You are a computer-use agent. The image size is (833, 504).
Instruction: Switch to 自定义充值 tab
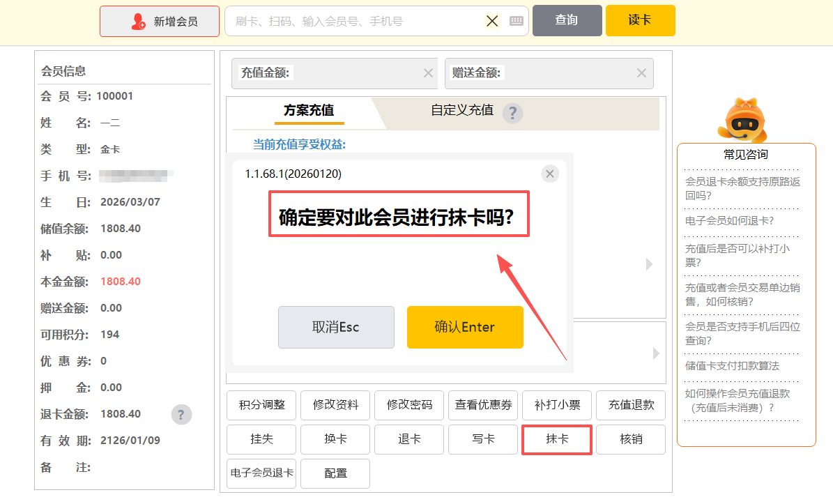click(461, 110)
